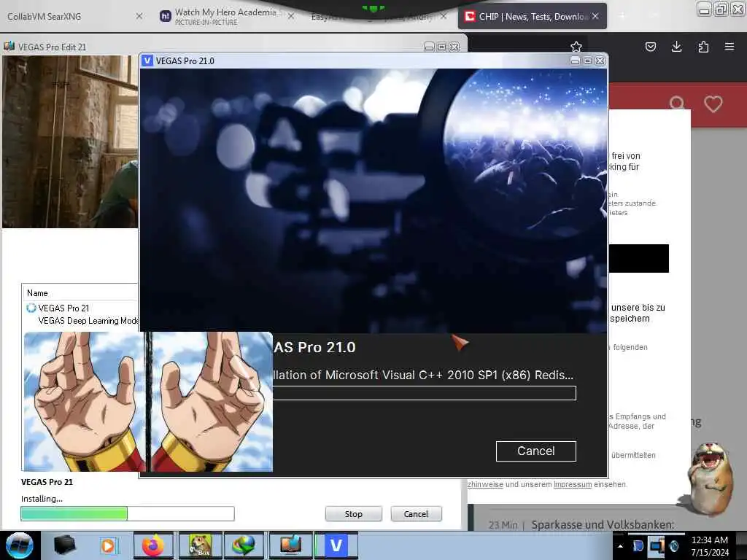The width and height of the screenshot is (747, 560).
Task: Click the Name column header
Action: (x=37, y=293)
